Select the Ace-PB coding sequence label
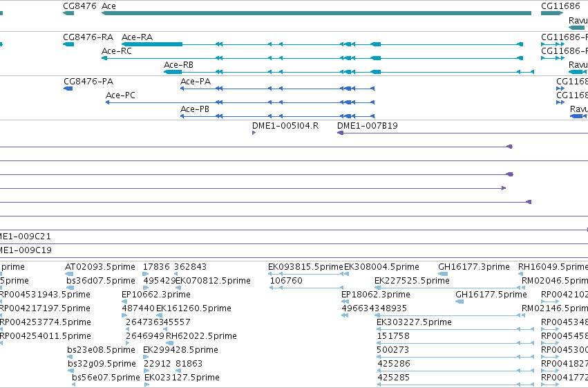This screenshot has height=388, width=588. (195, 109)
